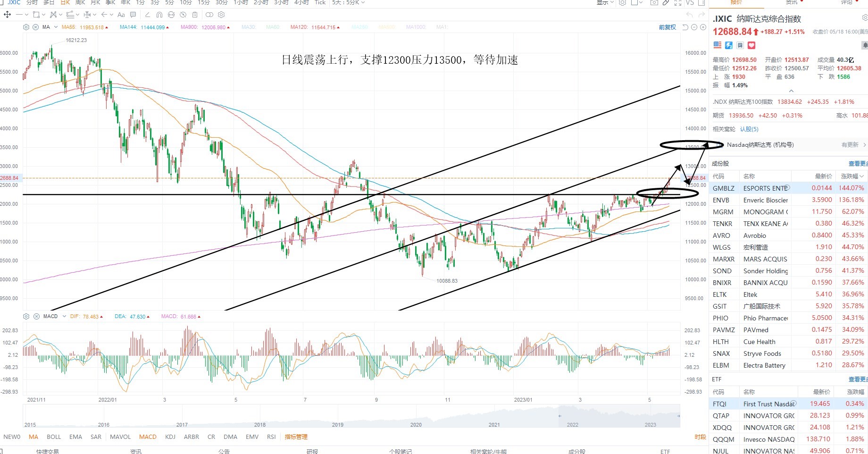Open Nasdaq纳斯达克 有更新 notice
Image resolution: width=868 pixels, height=454 pixels.
[788, 145]
